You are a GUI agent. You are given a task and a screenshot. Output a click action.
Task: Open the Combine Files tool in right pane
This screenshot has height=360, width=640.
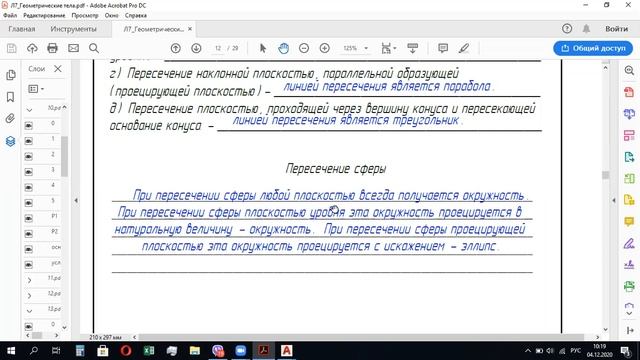629,114
